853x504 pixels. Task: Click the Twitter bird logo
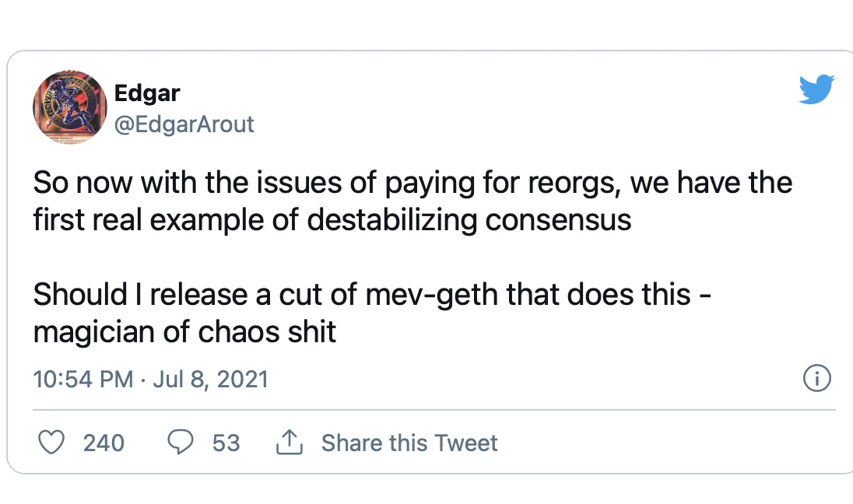pos(816,89)
